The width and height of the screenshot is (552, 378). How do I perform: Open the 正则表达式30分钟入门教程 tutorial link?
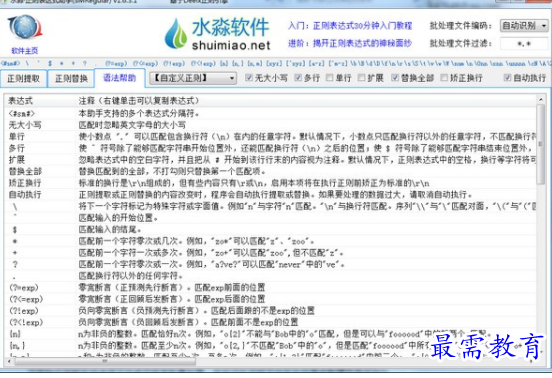coord(362,26)
